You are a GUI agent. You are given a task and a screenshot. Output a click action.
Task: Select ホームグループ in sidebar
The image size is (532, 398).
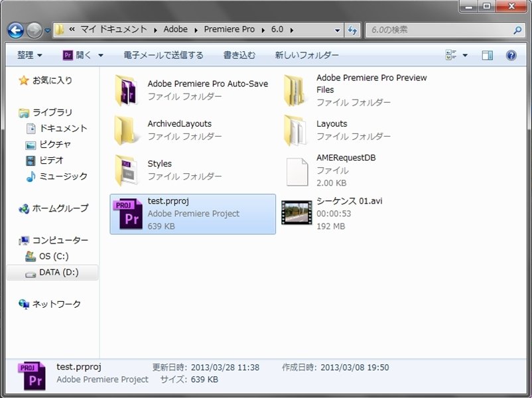tap(60, 208)
